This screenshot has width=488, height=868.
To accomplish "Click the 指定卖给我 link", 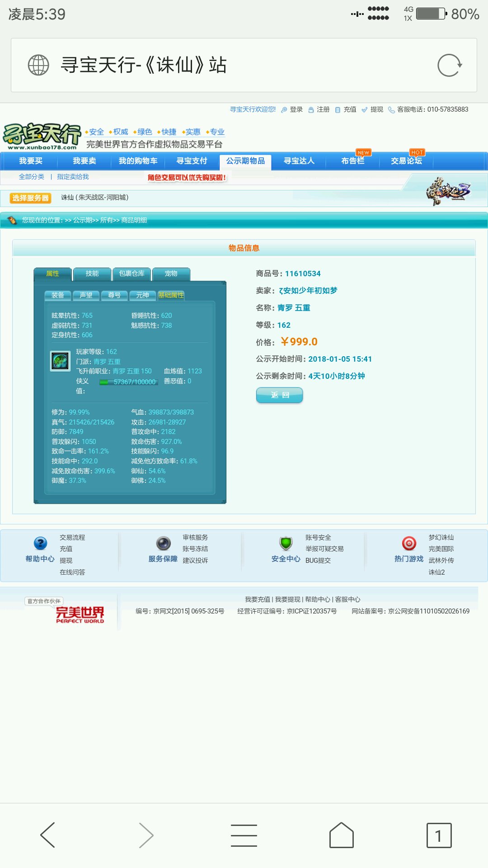I will coord(73,177).
